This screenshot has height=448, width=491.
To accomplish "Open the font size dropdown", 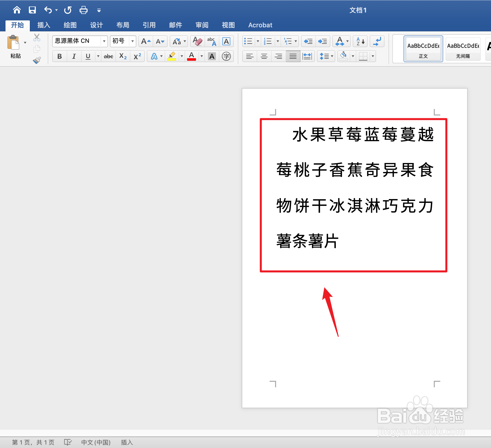I will click(x=132, y=41).
